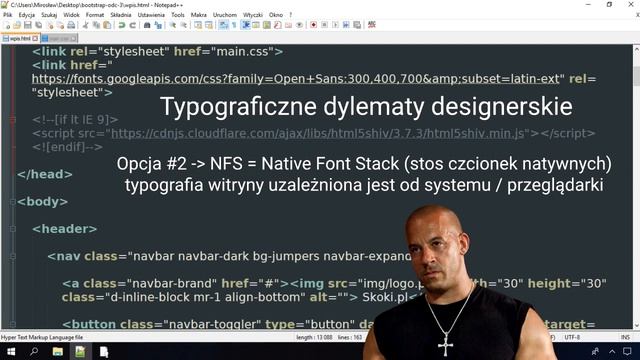Click synchronize vertical scrolling icon
Image resolution: width=640 pixels, height=360 pixels.
[x=198, y=25]
